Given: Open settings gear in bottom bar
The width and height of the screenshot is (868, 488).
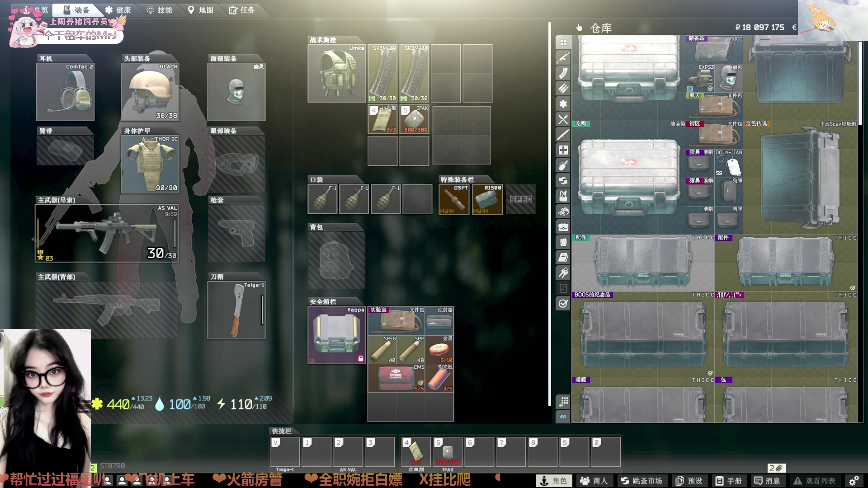Looking at the screenshot, I should 854,481.
